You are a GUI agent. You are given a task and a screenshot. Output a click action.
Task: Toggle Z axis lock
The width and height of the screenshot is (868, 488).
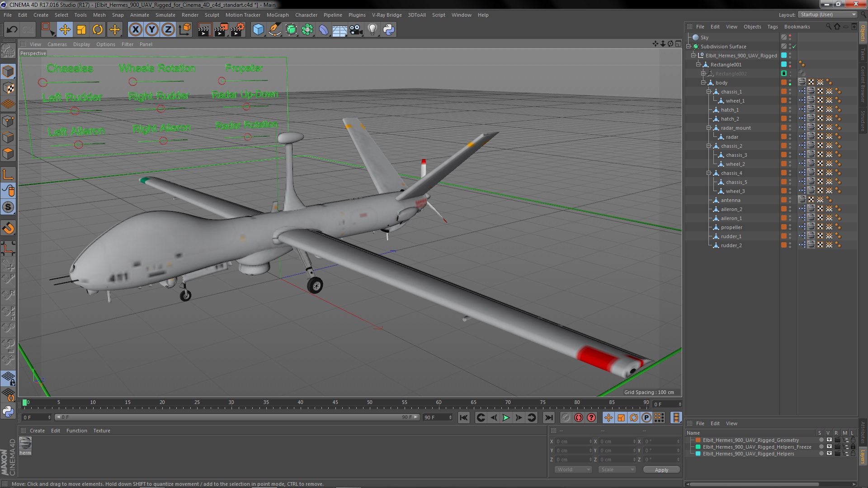168,30
